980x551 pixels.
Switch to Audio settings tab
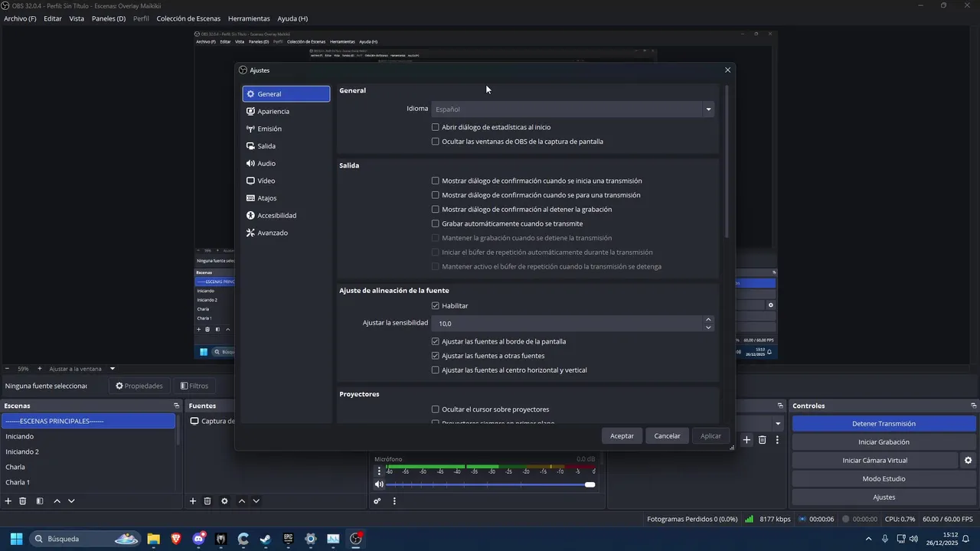click(286, 163)
